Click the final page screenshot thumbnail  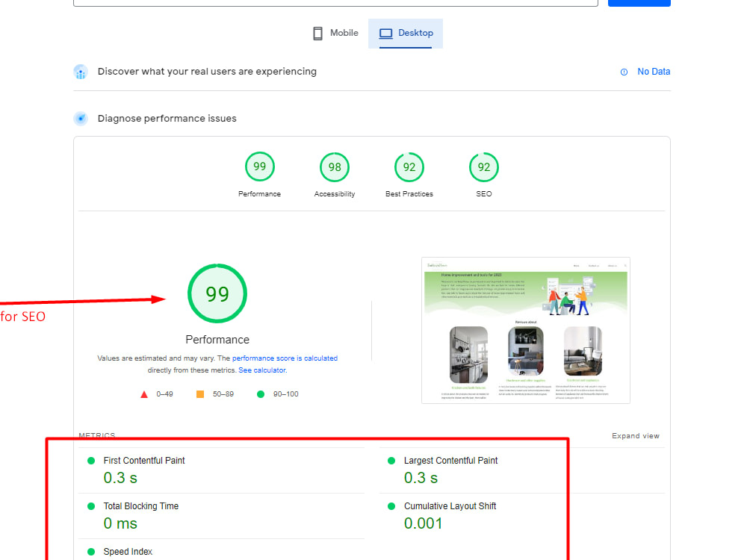(x=526, y=331)
